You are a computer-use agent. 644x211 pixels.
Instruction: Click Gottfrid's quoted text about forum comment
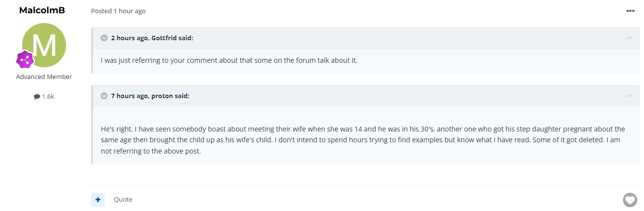click(x=229, y=61)
